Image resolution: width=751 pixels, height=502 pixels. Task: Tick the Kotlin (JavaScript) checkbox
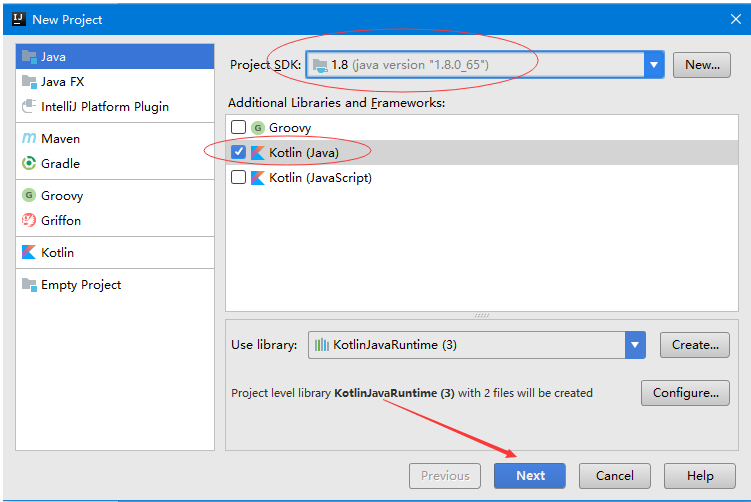(238, 178)
